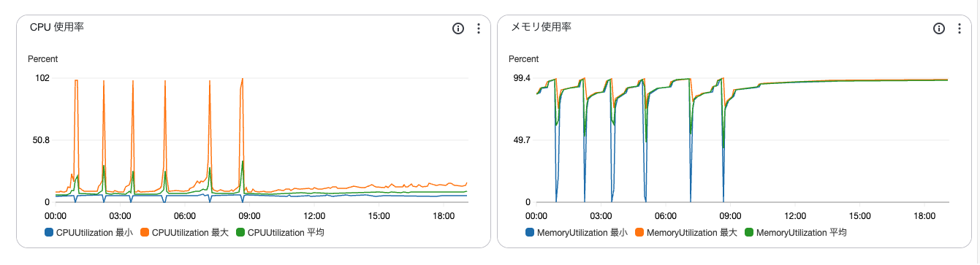Click the メモリ使用率 widget title
Viewport: 980px width, 265px height.
click(541, 26)
